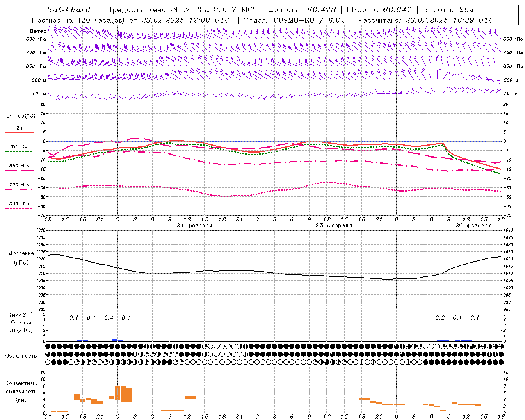Click the station name "Salekhard" in the header
The image size is (525, 420).
[69, 10]
